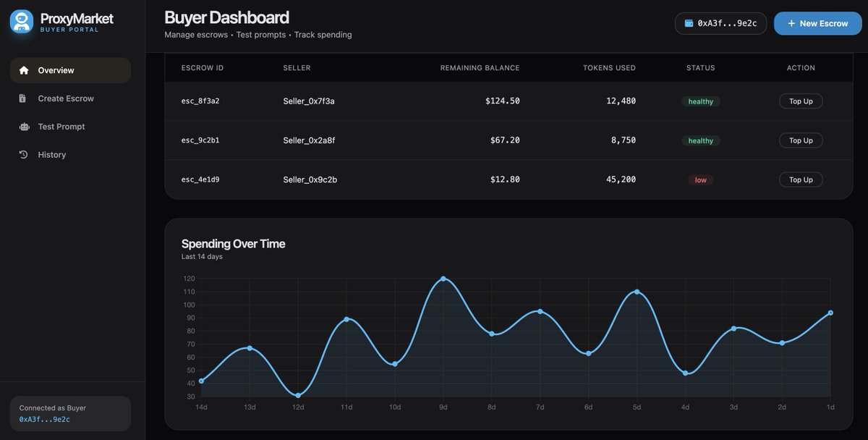Click seller name Seller_0x9c2b
This screenshot has width=868, height=440.
click(x=310, y=179)
